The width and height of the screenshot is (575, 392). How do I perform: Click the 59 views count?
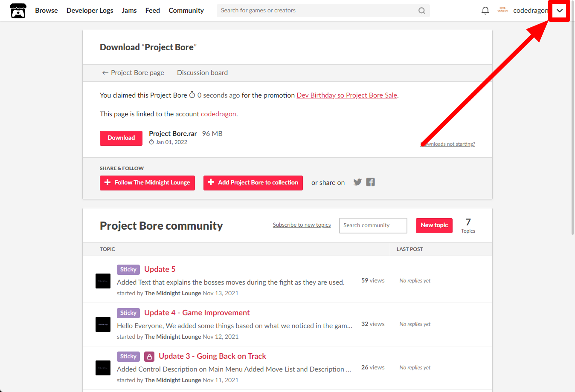[x=373, y=280]
